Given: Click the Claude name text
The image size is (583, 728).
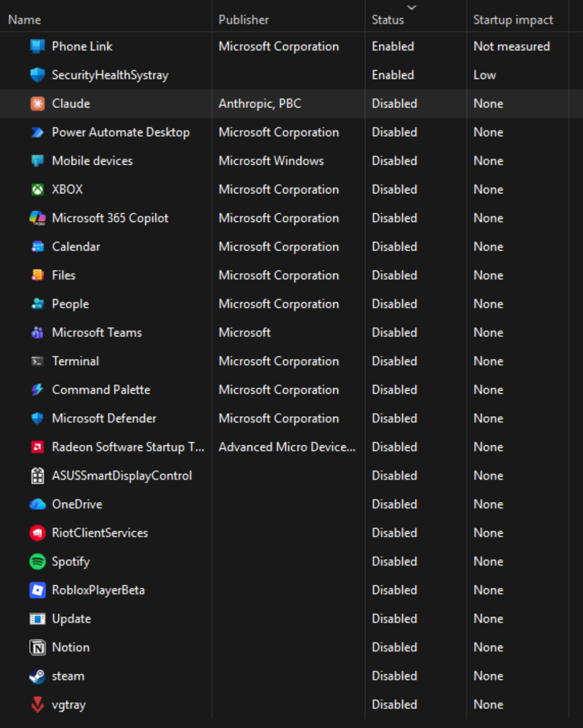Looking at the screenshot, I should coord(71,104).
